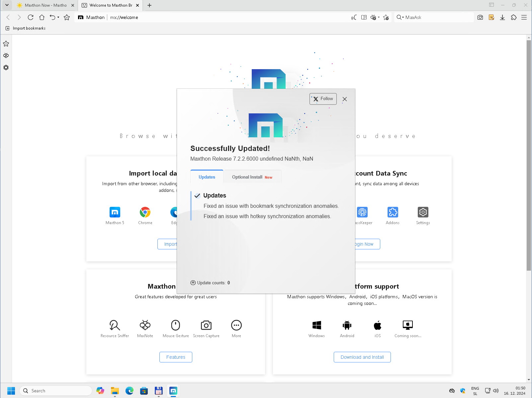Open MaxNote from the left sidebar
This screenshot has height=398, width=532.
point(6,56)
